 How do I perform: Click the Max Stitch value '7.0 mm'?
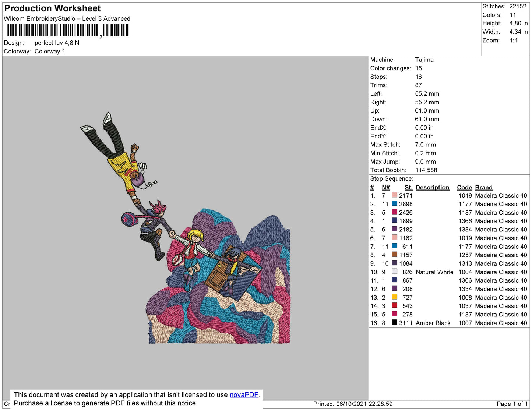click(425, 145)
